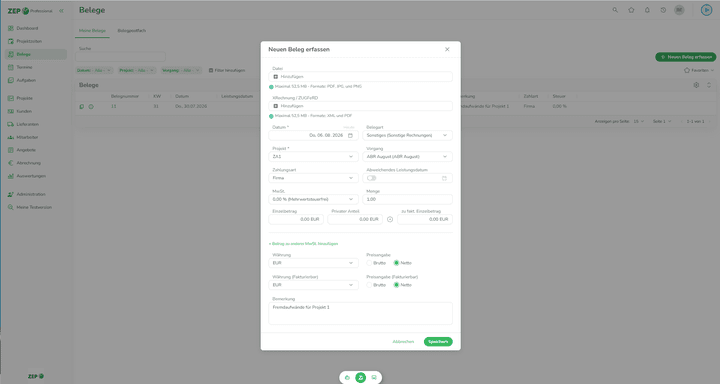Open Termine in the sidebar
The width and height of the screenshot is (720, 384).
click(x=24, y=67)
